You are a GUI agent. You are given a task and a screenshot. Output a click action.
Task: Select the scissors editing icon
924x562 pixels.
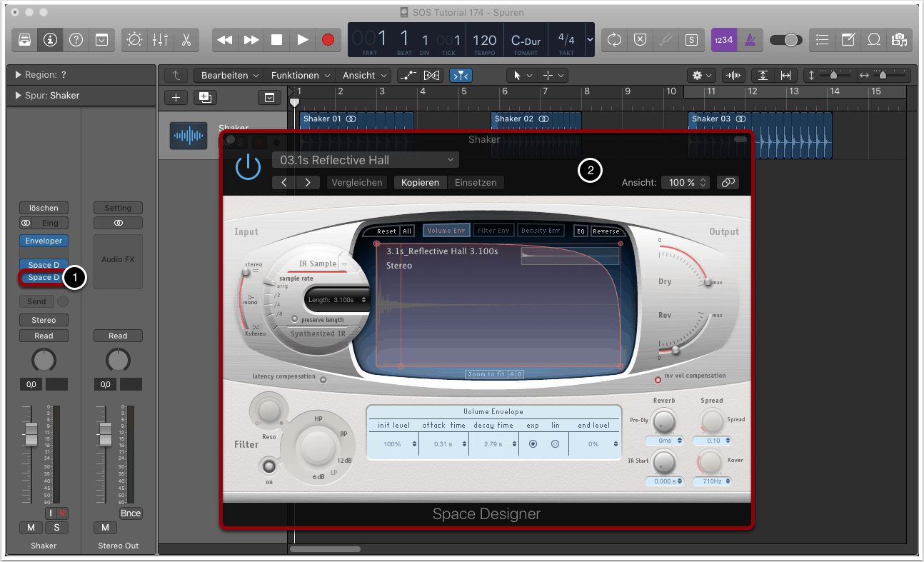186,40
